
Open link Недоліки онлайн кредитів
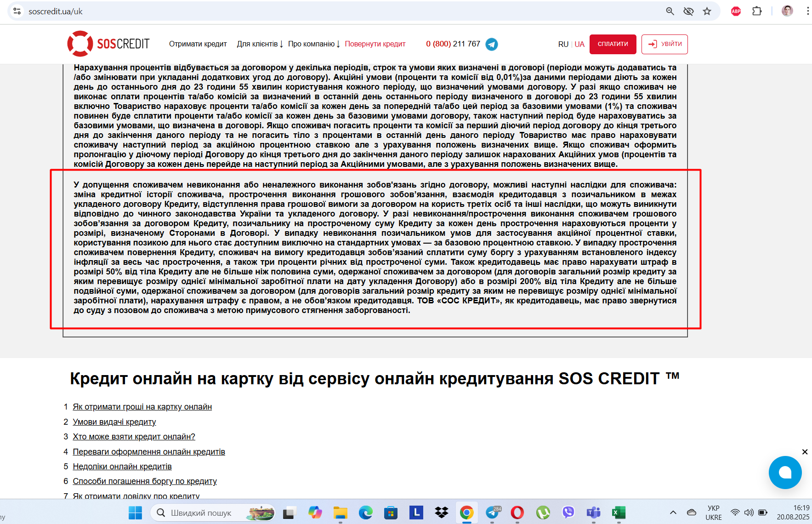coord(122,467)
